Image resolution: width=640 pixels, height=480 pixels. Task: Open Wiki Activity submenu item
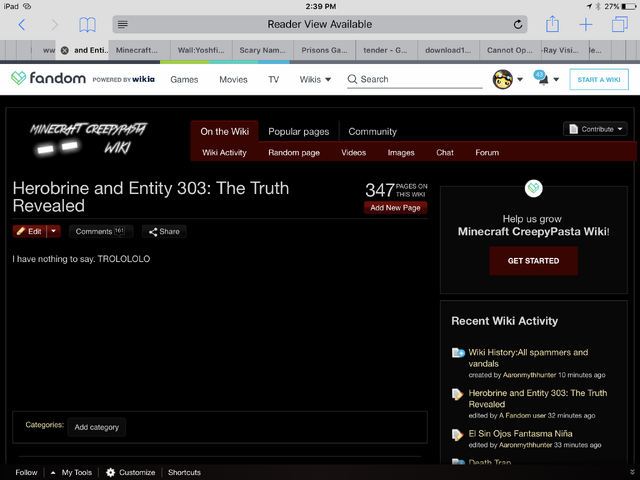[x=224, y=153]
